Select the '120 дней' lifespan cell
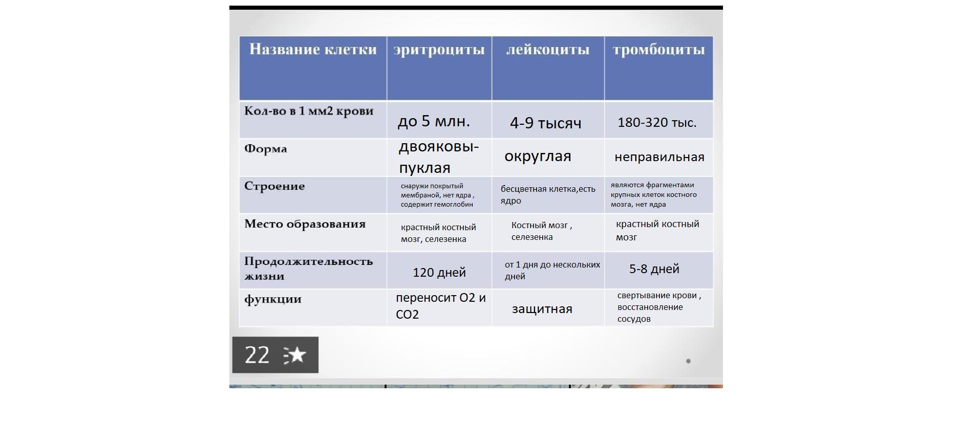This screenshot has height=445, width=980. point(439,273)
